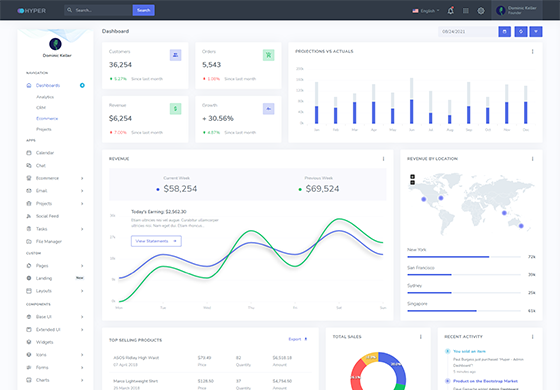560x390 pixels.
Task: Click the date input field
Action: tap(468, 31)
